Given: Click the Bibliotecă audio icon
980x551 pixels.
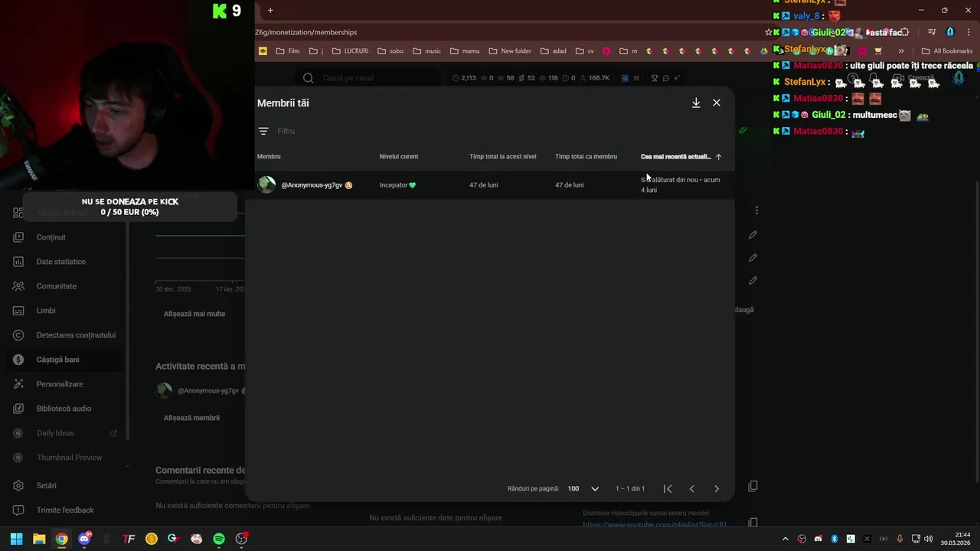Looking at the screenshot, I should [x=18, y=409].
